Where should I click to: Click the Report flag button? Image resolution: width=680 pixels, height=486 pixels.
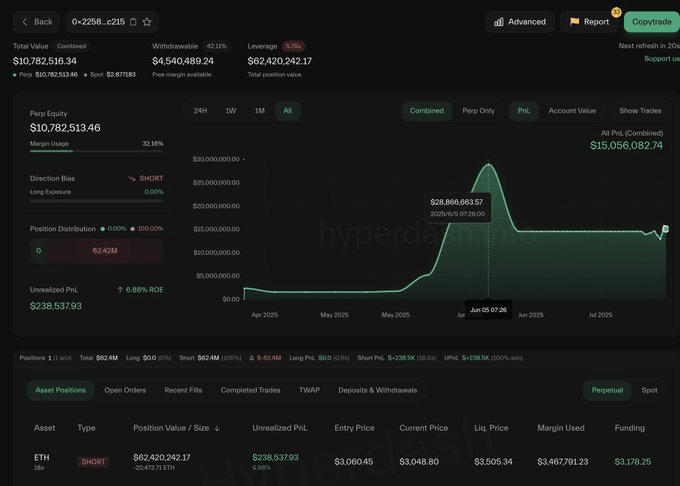pyautogui.click(x=589, y=21)
